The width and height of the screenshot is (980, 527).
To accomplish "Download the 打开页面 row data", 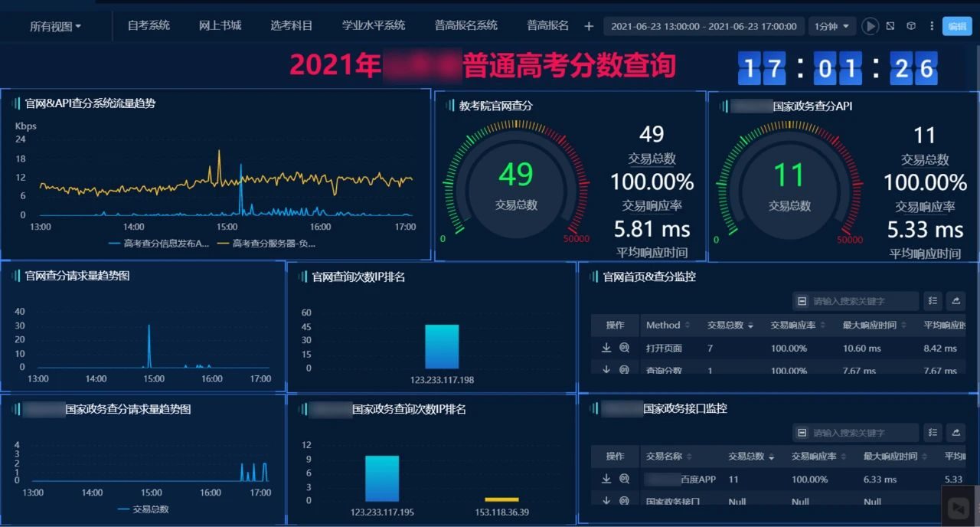I will 606,348.
